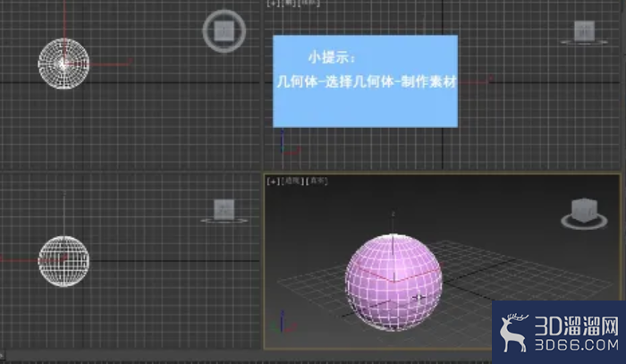
Task: Open the 透视 view label menu
Action: 292,182
